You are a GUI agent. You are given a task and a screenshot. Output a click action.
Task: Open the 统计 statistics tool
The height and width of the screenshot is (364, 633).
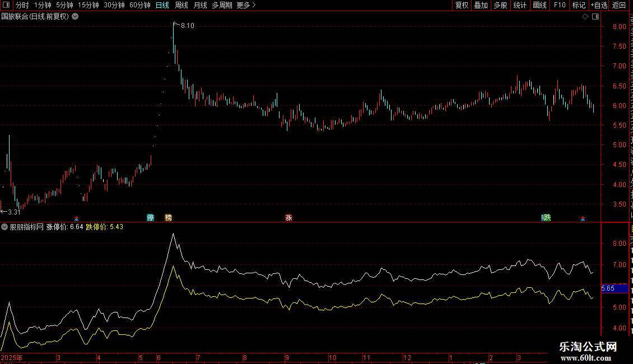click(520, 5)
